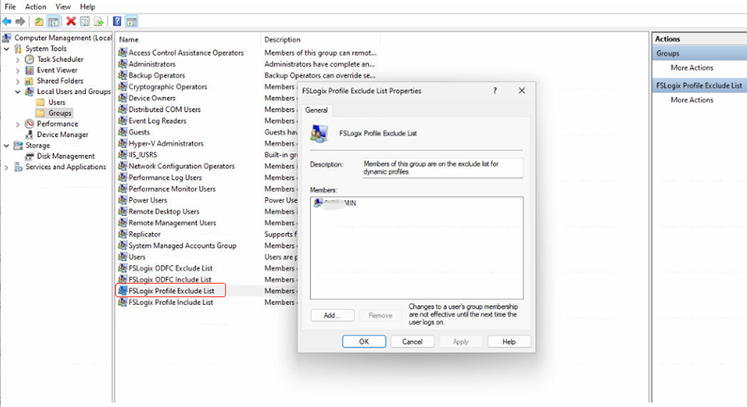Click the Power Users group icon
The height and width of the screenshot is (407, 747).
[x=122, y=200]
